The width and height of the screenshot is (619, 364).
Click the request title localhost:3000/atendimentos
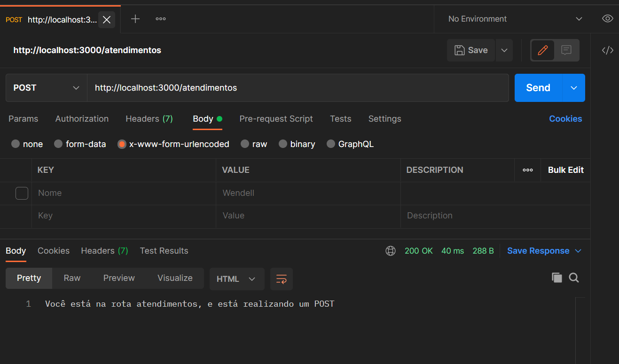pyautogui.click(x=87, y=50)
